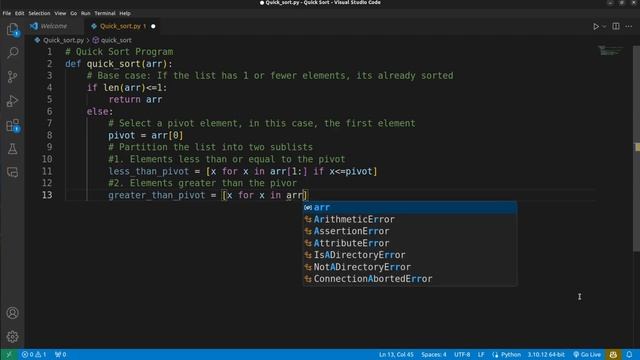640x360 pixels.
Task: Open the Accounts menu icon
Action: point(12,313)
